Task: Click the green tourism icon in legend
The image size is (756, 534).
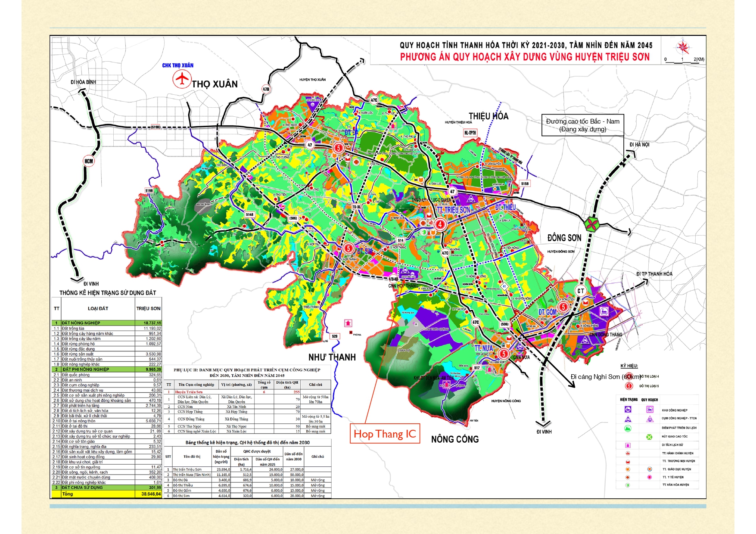Action: pos(628,428)
